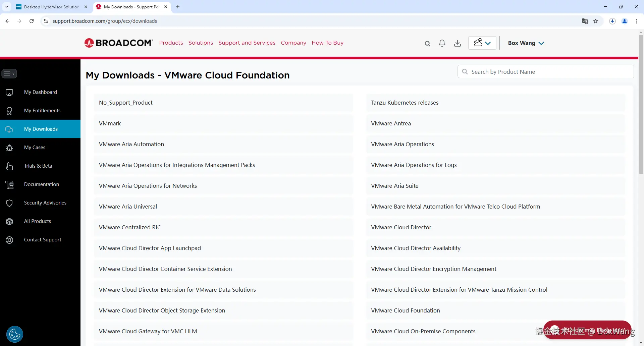644x346 pixels.
Task: Reload the page with refresh icon
Action: tap(32, 21)
